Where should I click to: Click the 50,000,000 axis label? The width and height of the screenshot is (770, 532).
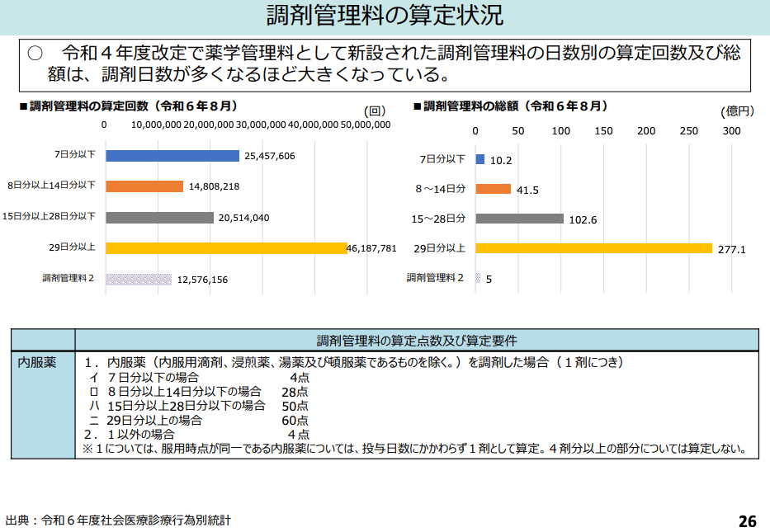click(365, 125)
